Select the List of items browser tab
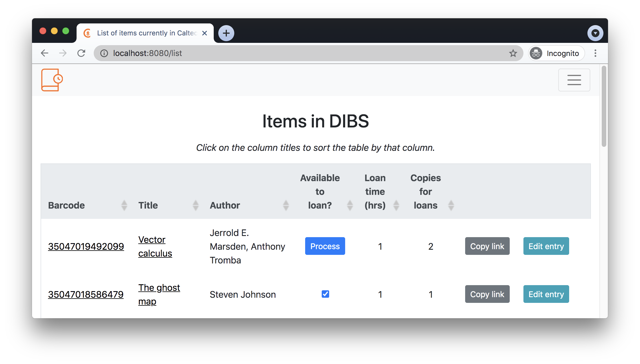 [x=145, y=33]
